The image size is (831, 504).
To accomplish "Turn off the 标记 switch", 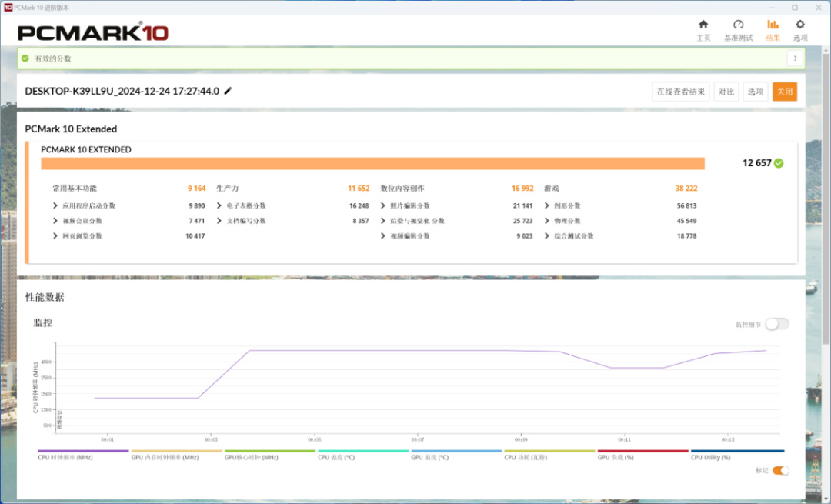I will 781,470.
